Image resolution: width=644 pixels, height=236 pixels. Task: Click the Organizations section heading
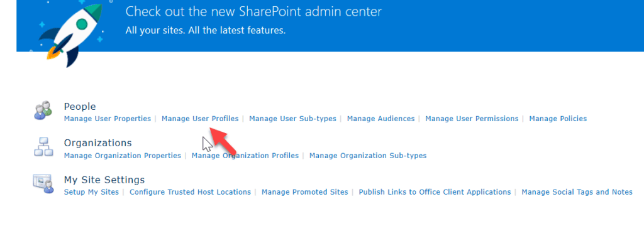(x=97, y=143)
